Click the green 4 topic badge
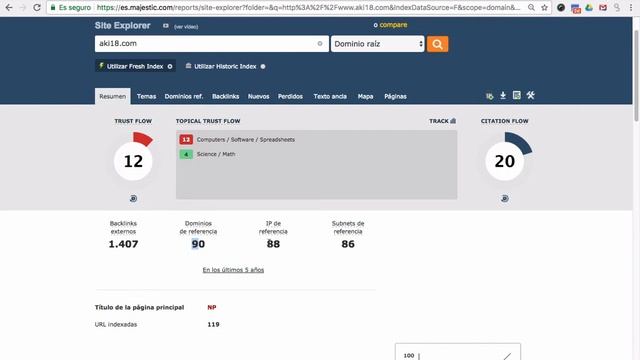This screenshot has height=360, width=640. tap(186, 154)
